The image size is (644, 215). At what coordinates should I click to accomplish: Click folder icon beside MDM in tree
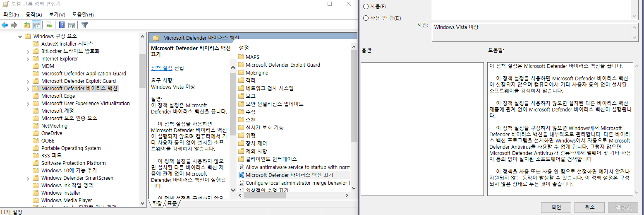click(36, 66)
